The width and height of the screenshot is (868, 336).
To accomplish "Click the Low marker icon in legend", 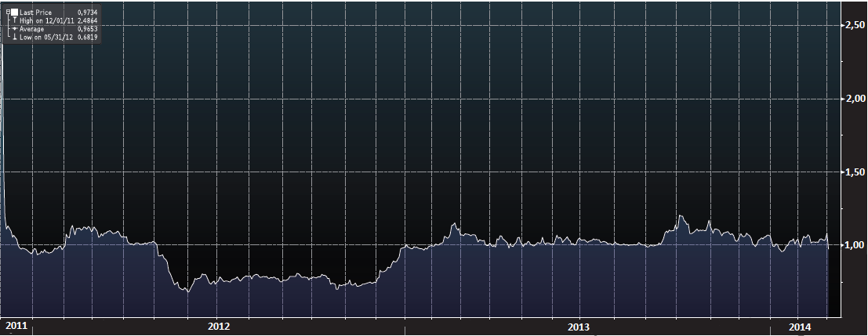I will point(14,37).
